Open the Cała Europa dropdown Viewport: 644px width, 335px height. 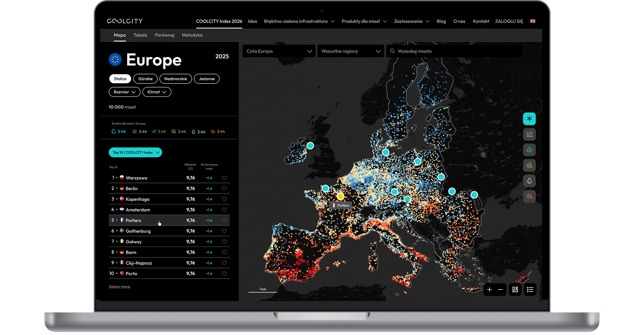pyautogui.click(x=279, y=51)
